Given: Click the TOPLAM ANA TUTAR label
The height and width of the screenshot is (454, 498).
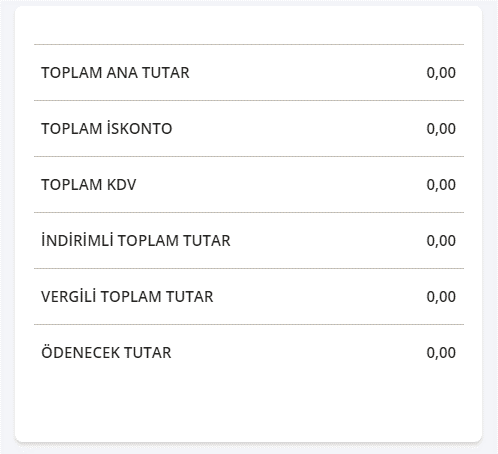Looking at the screenshot, I should click(115, 73).
